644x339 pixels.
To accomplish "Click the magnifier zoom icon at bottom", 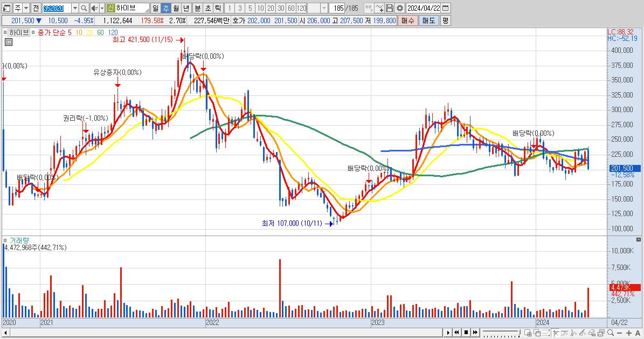I will (x=611, y=333).
